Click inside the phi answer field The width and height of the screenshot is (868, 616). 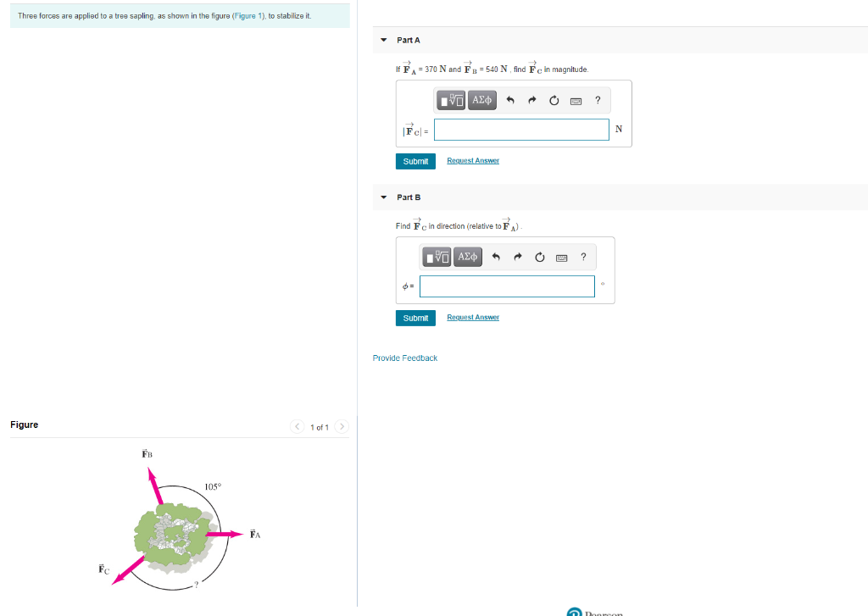click(507, 286)
